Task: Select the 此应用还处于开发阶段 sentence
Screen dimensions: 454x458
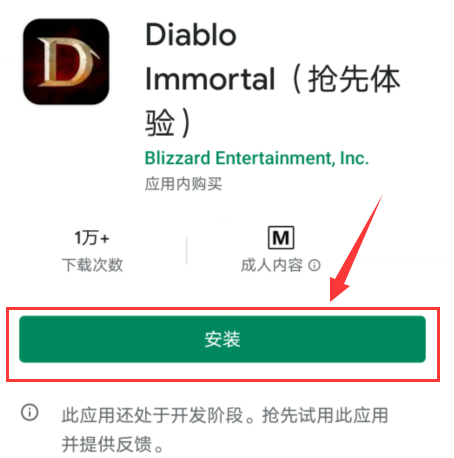Action: click(152, 415)
